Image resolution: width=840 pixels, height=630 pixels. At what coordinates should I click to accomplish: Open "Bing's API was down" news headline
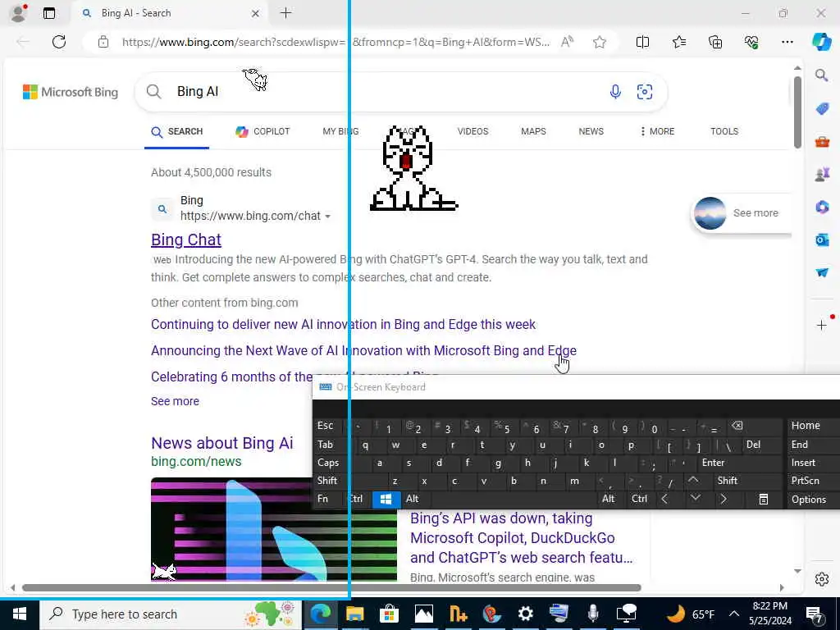[521, 538]
